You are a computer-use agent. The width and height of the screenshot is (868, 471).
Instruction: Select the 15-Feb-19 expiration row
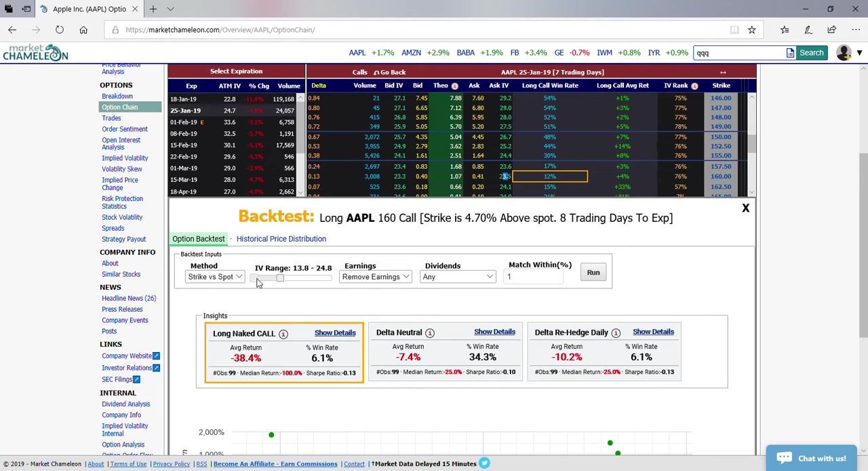[184, 145]
